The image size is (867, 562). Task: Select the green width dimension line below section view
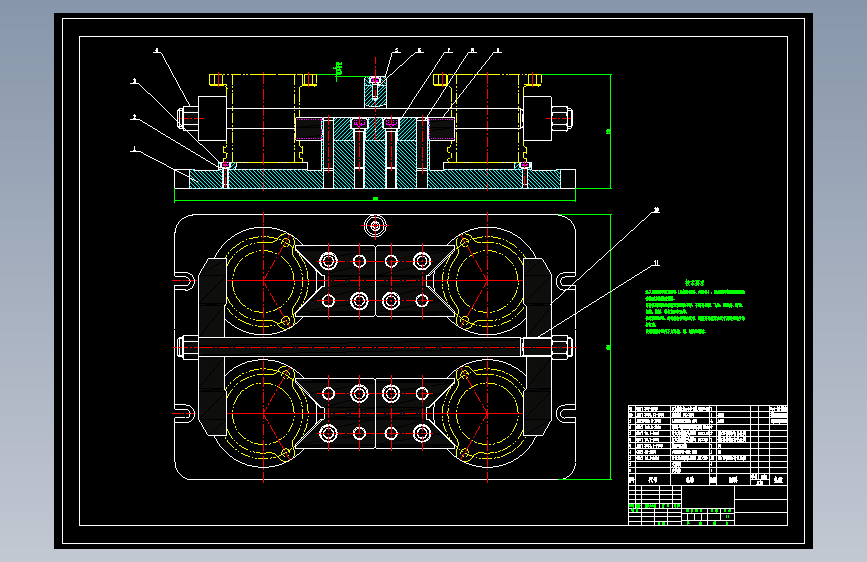[x=375, y=199]
